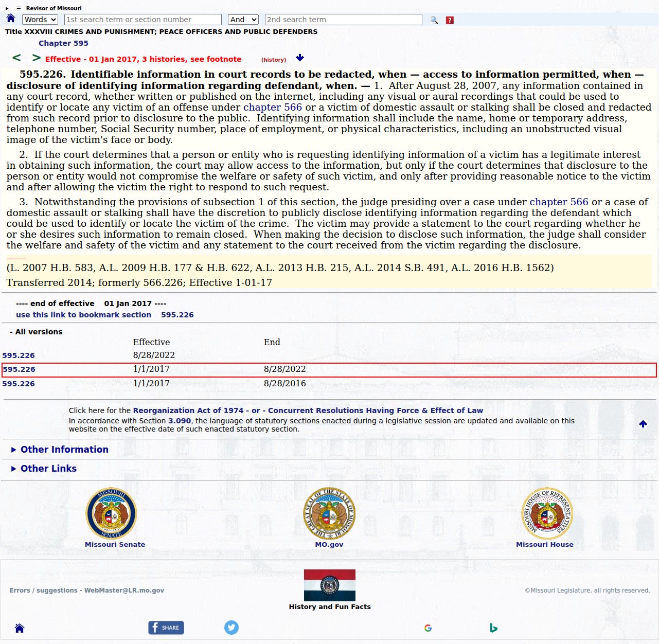Viewport: 659px width, 644px height.
Task: Open the Chapter 595 link
Action: [x=63, y=43]
